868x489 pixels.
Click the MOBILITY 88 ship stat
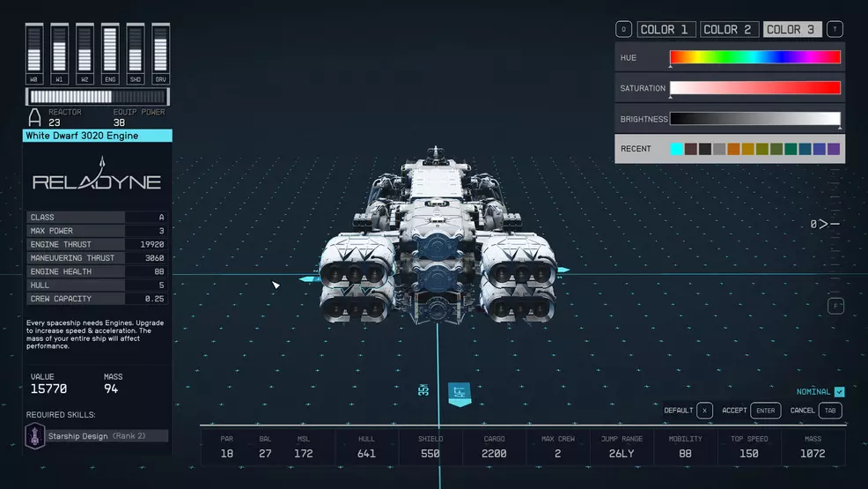click(x=685, y=447)
